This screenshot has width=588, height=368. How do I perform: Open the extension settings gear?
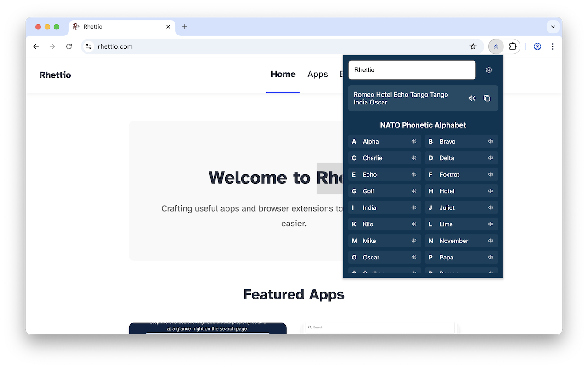(488, 70)
